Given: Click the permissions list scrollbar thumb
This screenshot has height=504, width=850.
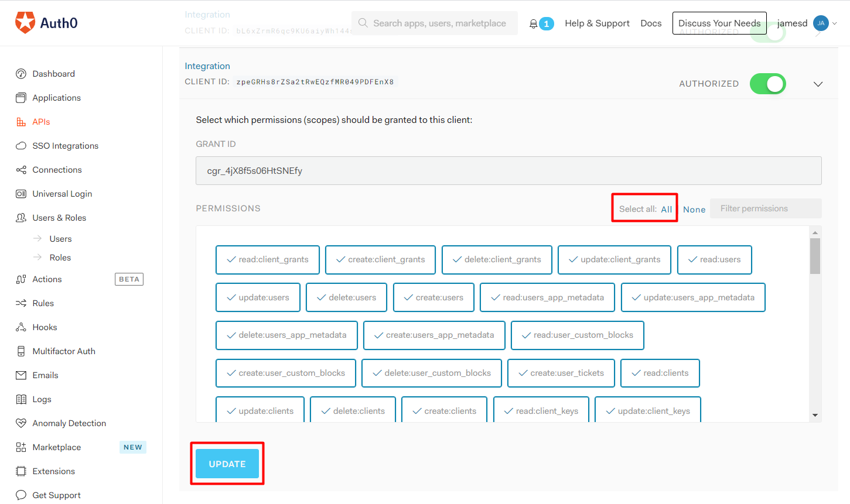Looking at the screenshot, I should point(815,256).
